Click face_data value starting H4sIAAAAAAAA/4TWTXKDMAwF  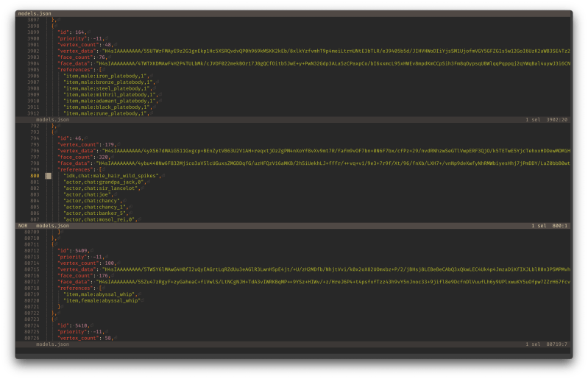click(x=333, y=63)
